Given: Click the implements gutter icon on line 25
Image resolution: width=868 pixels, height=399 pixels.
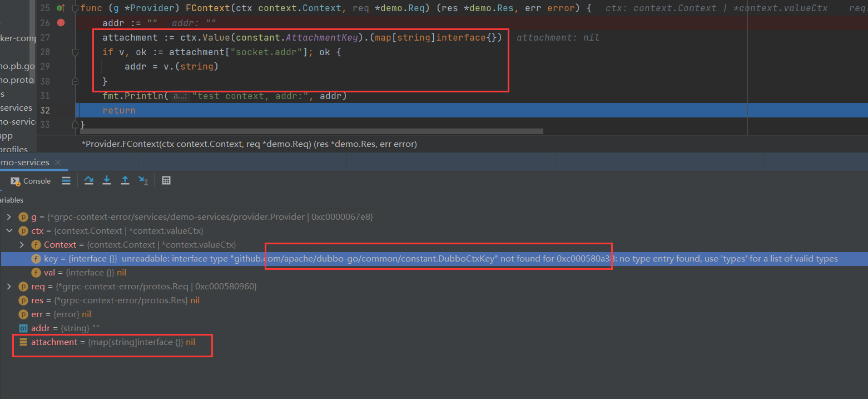Looking at the screenshot, I should click(x=60, y=8).
